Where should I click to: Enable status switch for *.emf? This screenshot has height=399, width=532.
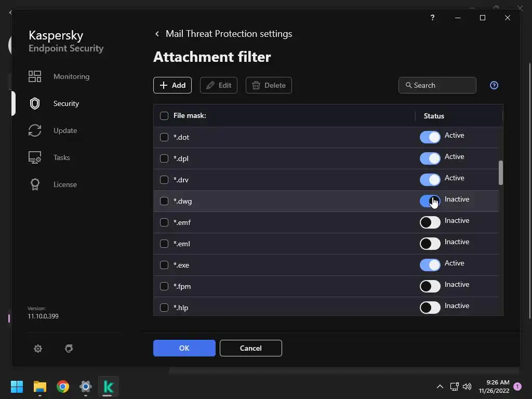[430, 222]
